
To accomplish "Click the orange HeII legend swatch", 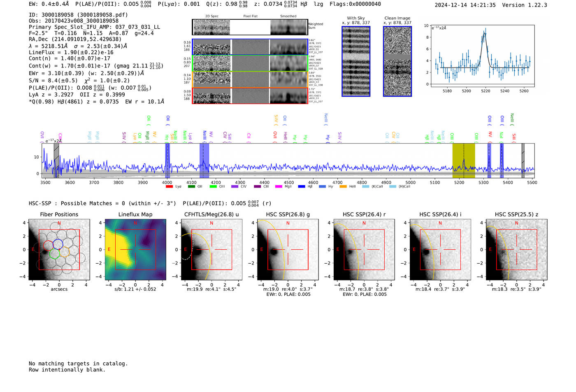I will coord(343,187).
